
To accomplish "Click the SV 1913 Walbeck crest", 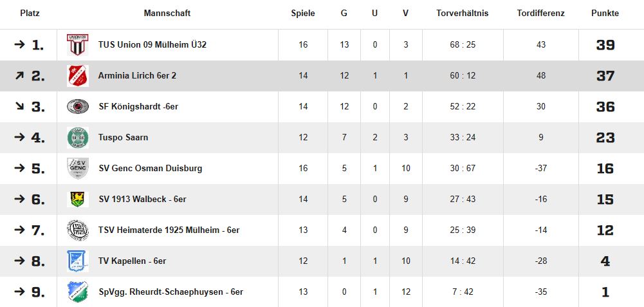I will 78,200.
